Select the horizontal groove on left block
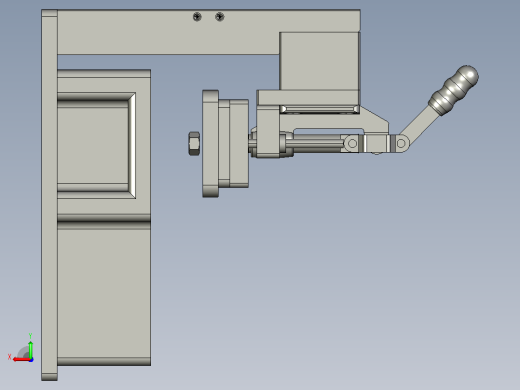 (104, 222)
